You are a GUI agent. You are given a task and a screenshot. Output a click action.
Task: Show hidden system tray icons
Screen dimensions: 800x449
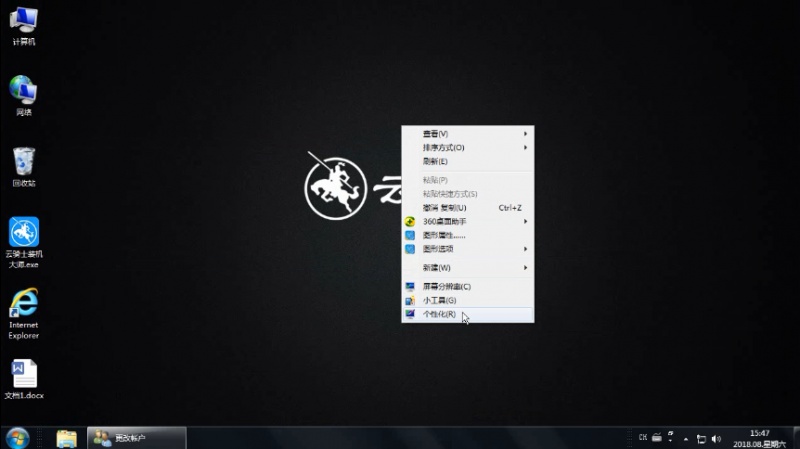coord(686,439)
